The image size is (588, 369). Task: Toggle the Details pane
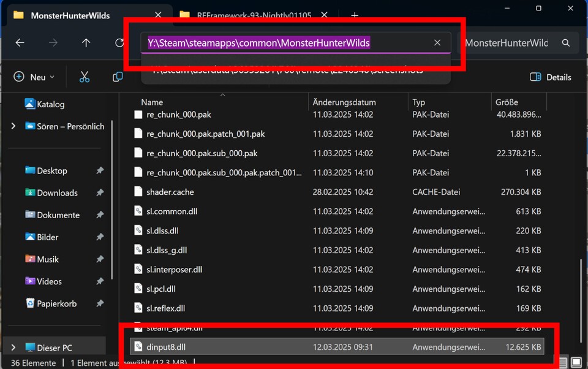point(550,77)
